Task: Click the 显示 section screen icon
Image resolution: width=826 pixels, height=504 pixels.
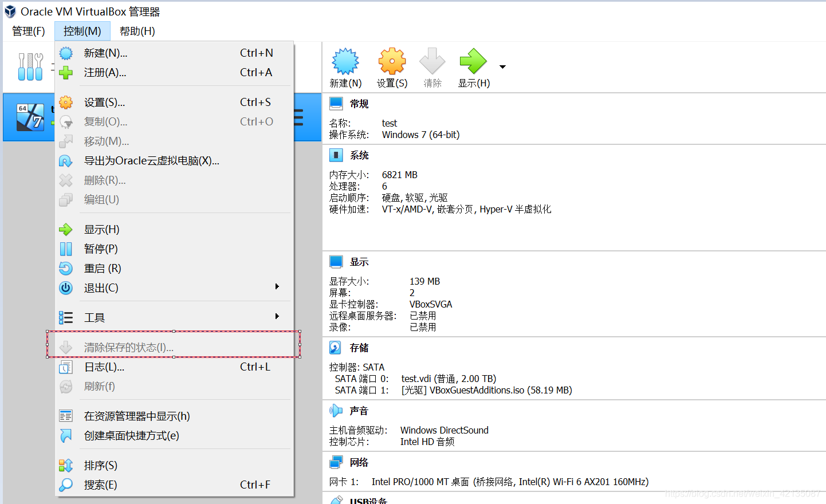Action: coord(336,262)
